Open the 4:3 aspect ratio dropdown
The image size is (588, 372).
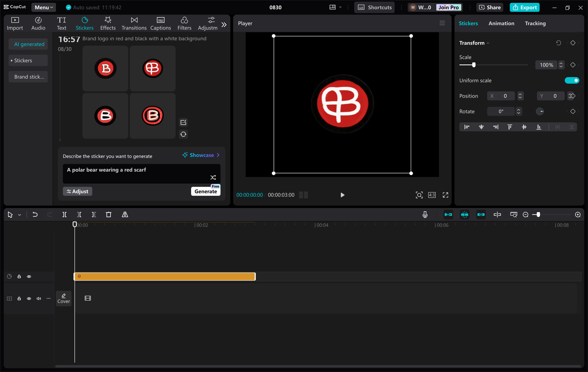tap(432, 195)
